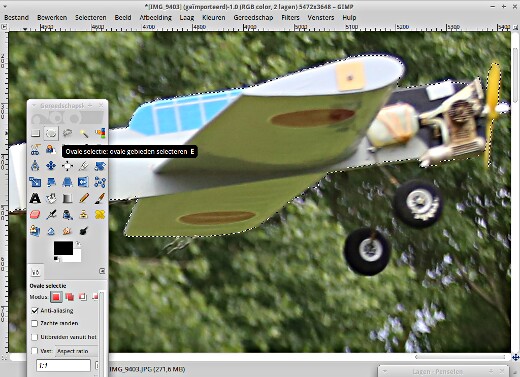Set mode to add to current selection
The image size is (520, 377).
click(70, 297)
